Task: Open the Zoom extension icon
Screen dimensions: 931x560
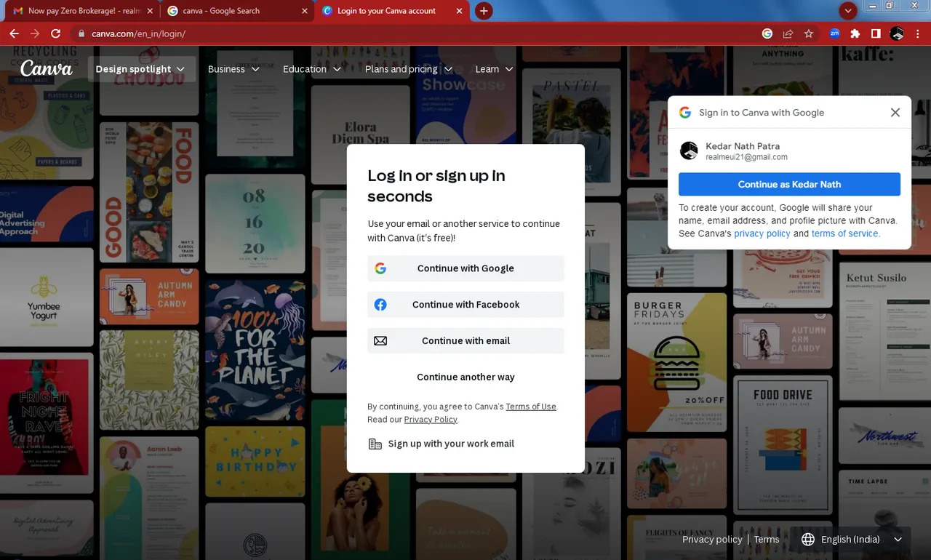Action: (834, 33)
